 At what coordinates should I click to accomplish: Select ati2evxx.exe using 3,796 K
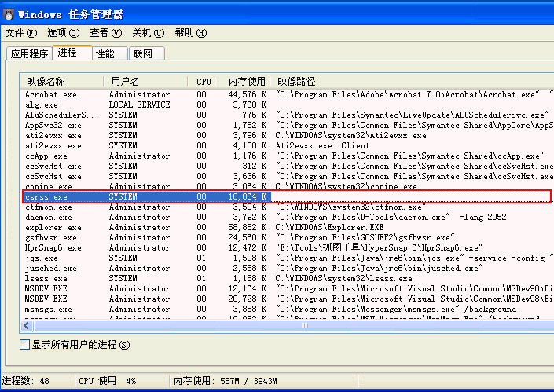click(x=288, y=136)
